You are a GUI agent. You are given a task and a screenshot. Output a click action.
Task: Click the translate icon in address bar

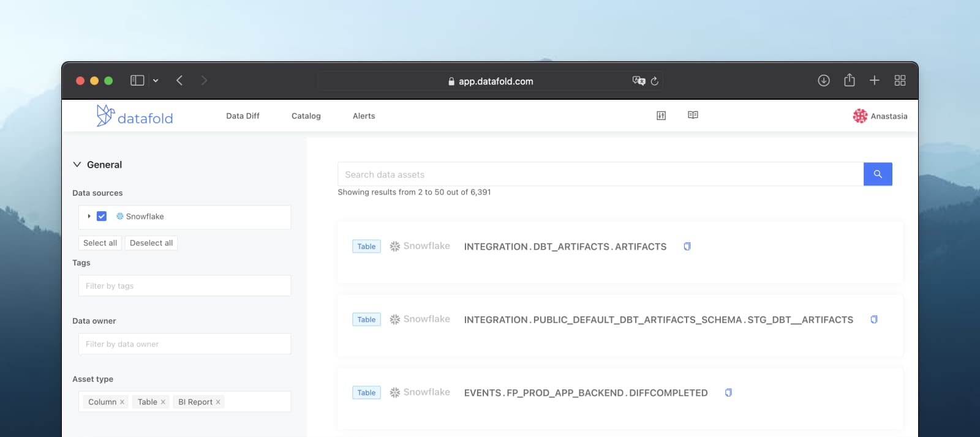pos(639,81)
